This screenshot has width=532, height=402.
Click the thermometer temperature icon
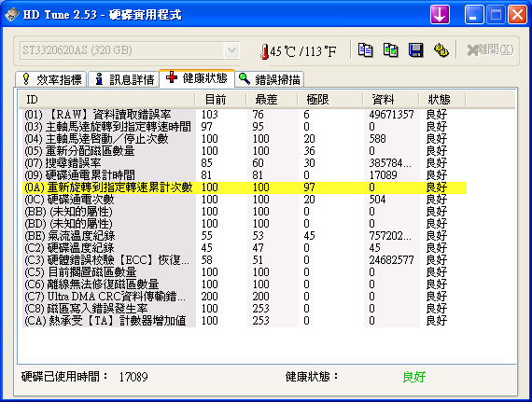265,51
